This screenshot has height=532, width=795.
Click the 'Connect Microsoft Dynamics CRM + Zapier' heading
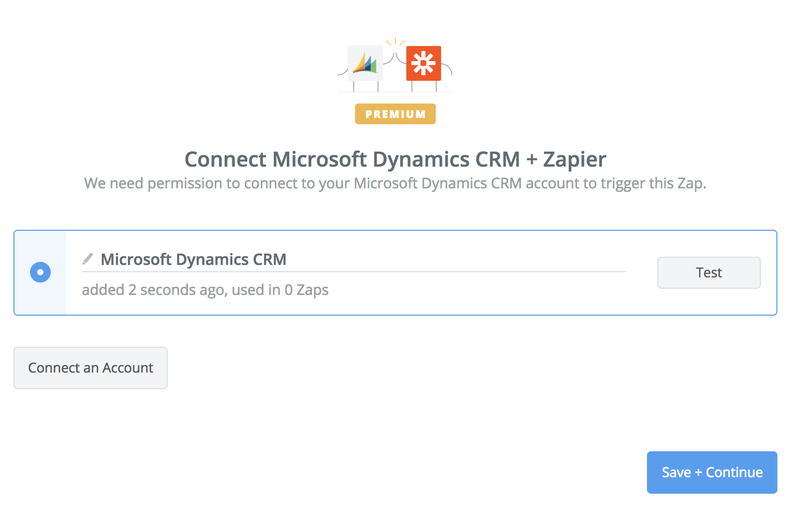395,159
